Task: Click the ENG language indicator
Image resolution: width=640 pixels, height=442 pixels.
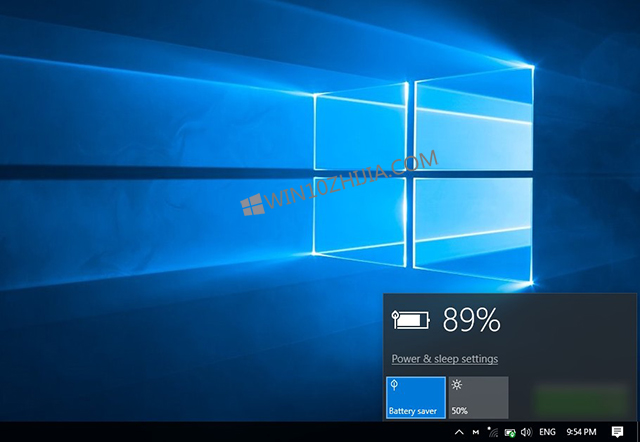Action: tap(547, 432)
